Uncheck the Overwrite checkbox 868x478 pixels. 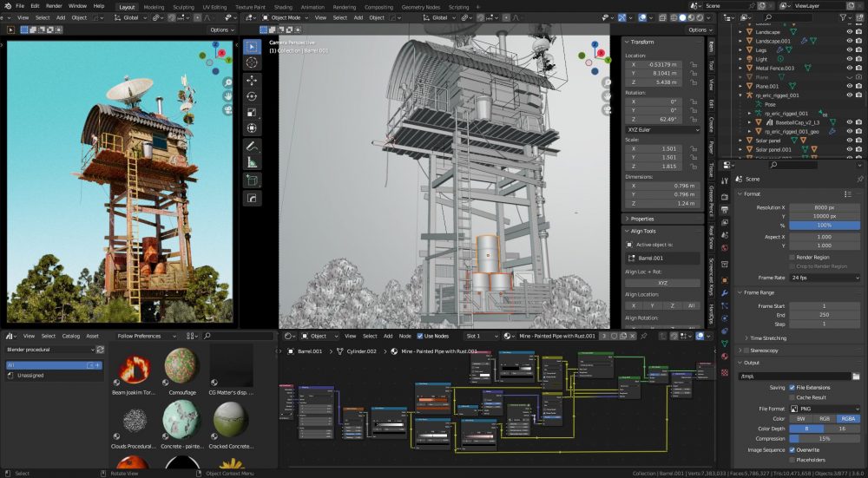point(792,450)
